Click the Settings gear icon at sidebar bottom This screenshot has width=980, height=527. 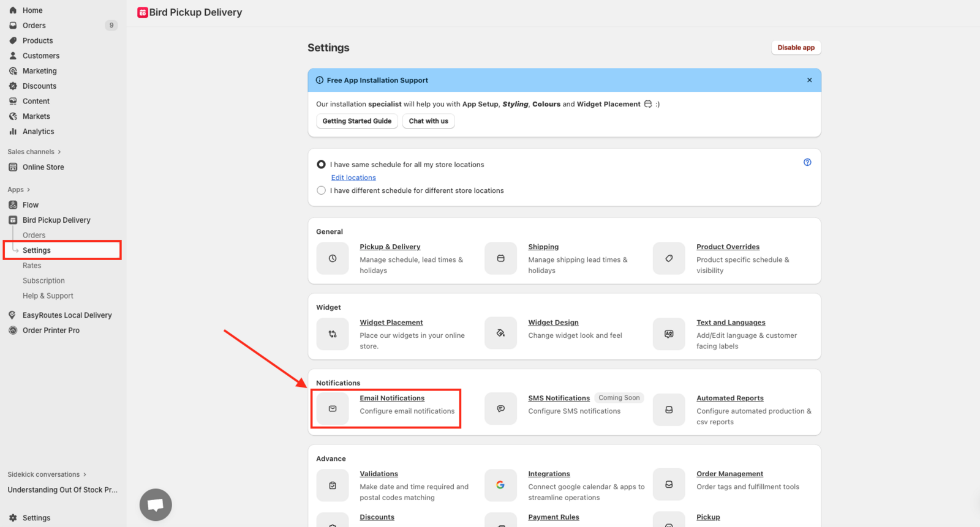(13, 518)
